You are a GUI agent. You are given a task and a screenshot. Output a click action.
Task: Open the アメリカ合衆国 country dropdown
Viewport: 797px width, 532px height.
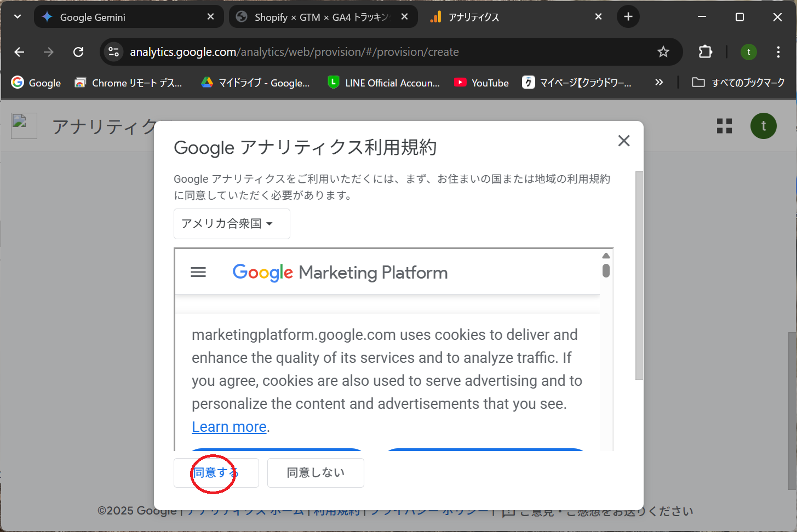point(232,224)
